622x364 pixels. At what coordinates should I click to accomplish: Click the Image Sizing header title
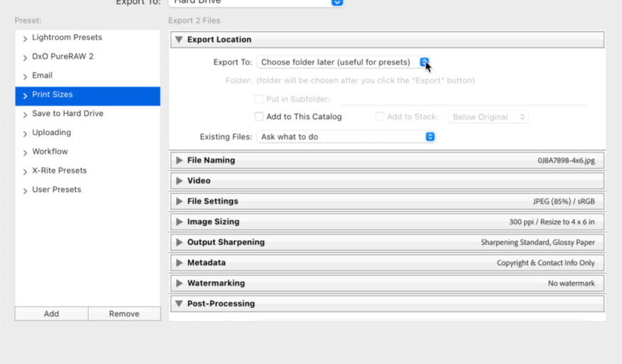213,221
